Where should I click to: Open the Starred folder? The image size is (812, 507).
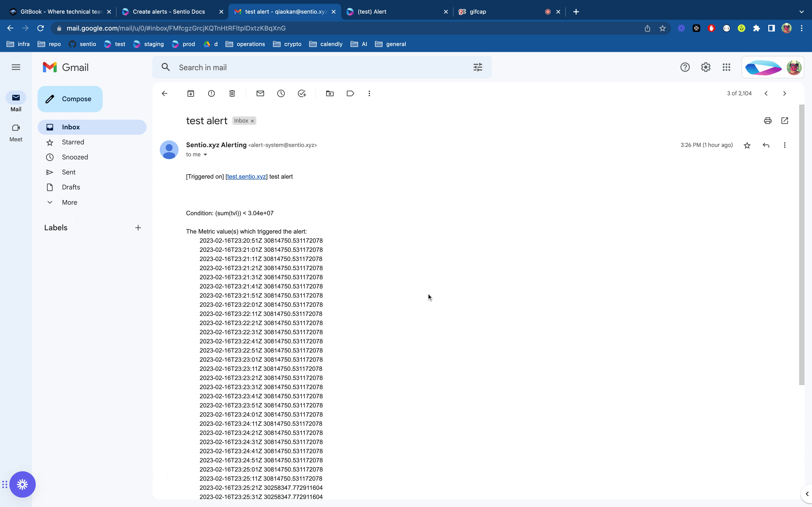tap(73, 142)
